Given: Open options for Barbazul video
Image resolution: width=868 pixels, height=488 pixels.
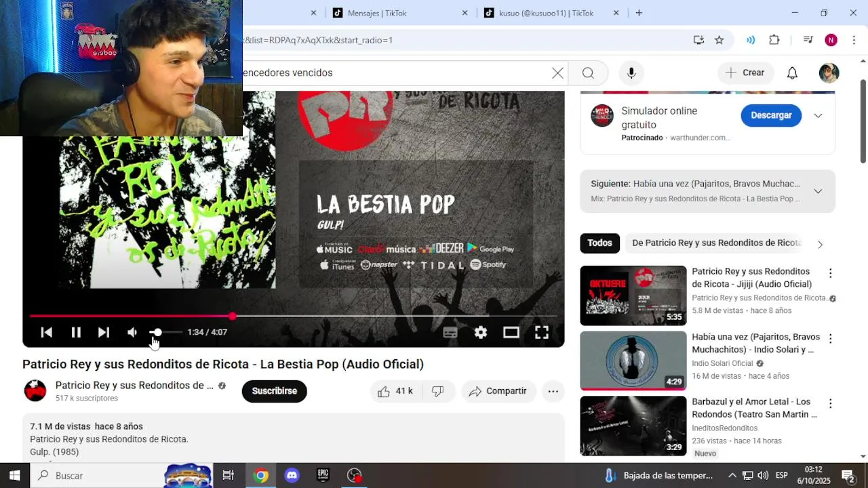Looking at the screenshot, I should tap(830, 403).
